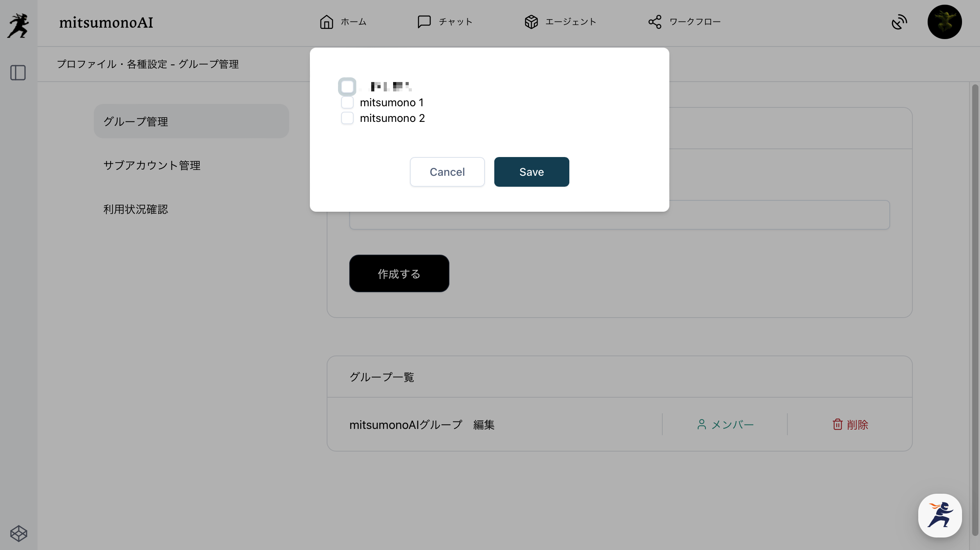Click the Agent cube icon

pos(531,22)
